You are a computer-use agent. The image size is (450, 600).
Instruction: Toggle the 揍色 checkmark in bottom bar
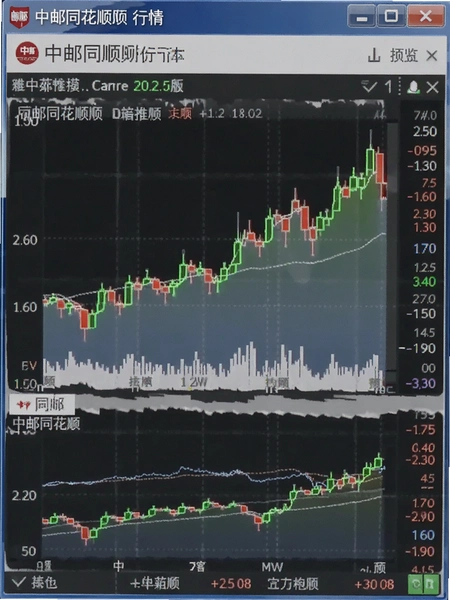click(x=34, y=583)
